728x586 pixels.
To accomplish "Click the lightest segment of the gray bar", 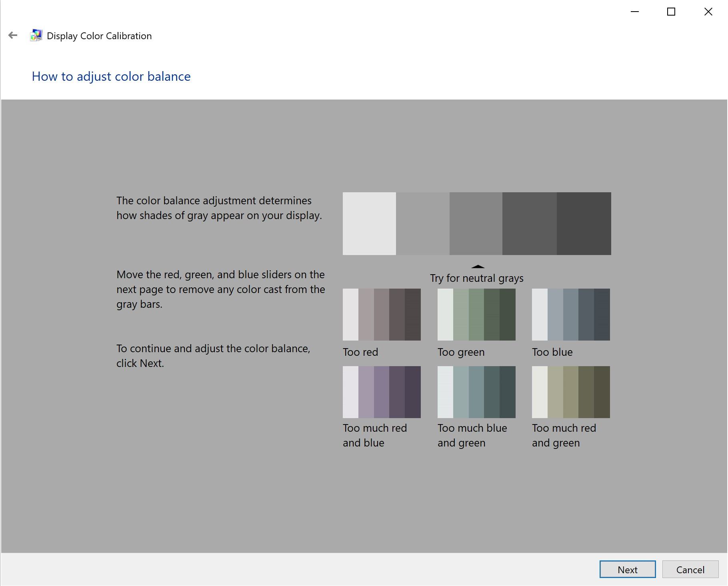I will (x=369, y=223).
